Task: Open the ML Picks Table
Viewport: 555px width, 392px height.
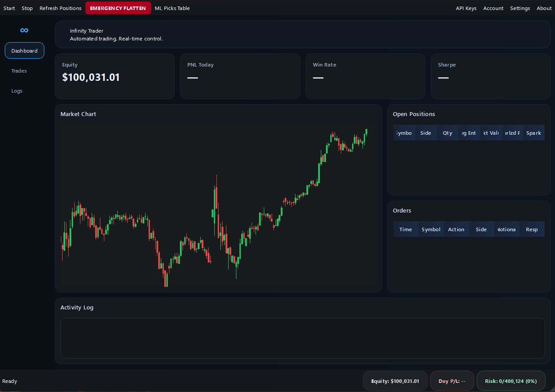Action: click(172, 8)
